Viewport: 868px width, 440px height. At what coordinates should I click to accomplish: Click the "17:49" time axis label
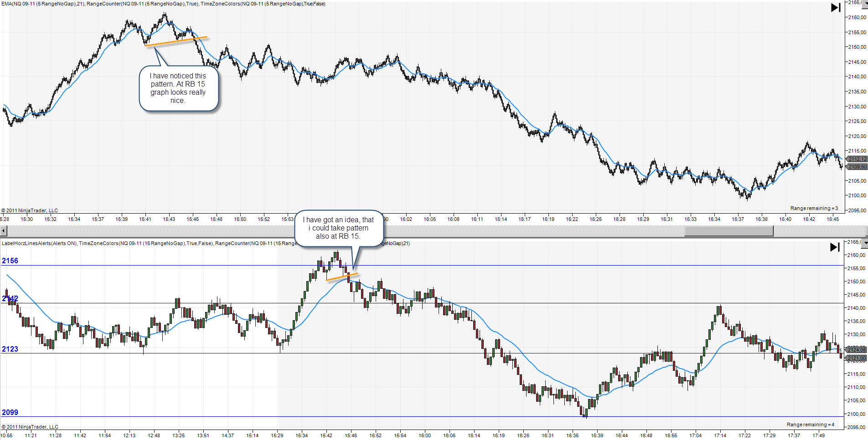pos(819,435)
